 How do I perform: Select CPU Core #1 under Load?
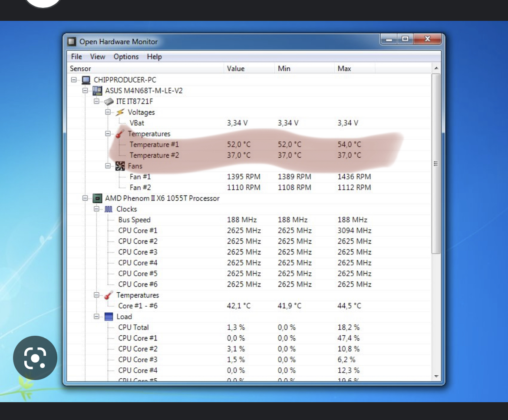coord(249,338)
